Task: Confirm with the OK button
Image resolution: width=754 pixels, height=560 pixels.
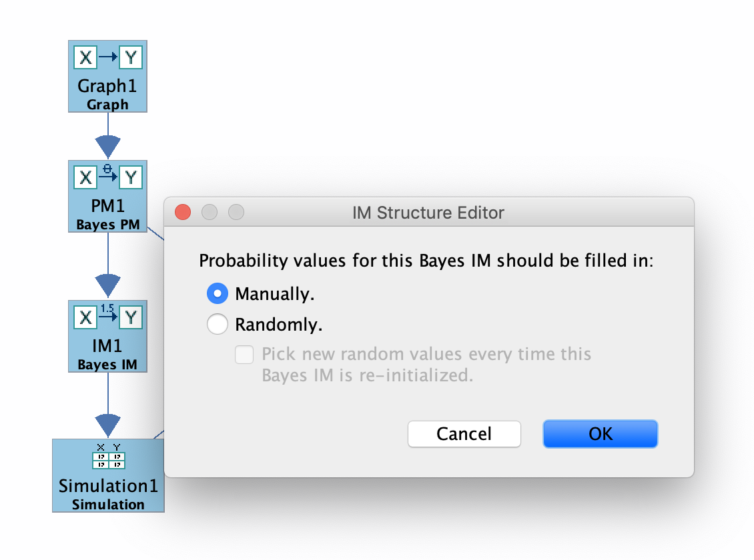Action: [x=599, y=433]
